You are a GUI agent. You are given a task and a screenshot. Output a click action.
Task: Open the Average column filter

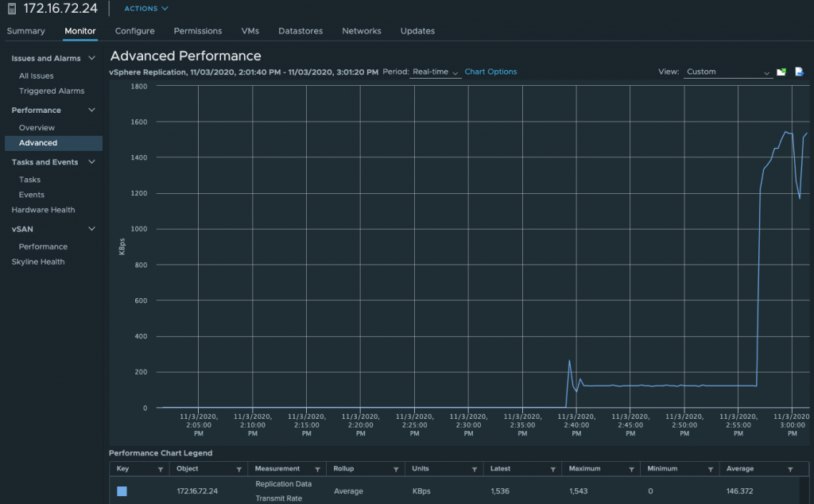[x=789, y=469]
